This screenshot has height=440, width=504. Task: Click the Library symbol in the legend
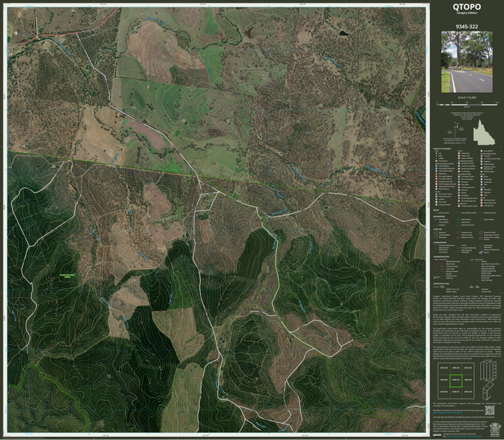(x=459, y=193)
